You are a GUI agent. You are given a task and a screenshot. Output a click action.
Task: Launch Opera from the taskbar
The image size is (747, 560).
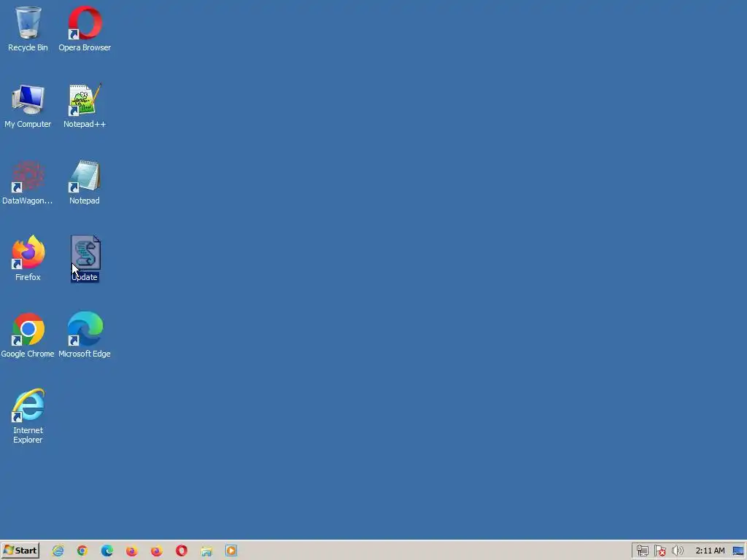182,551
